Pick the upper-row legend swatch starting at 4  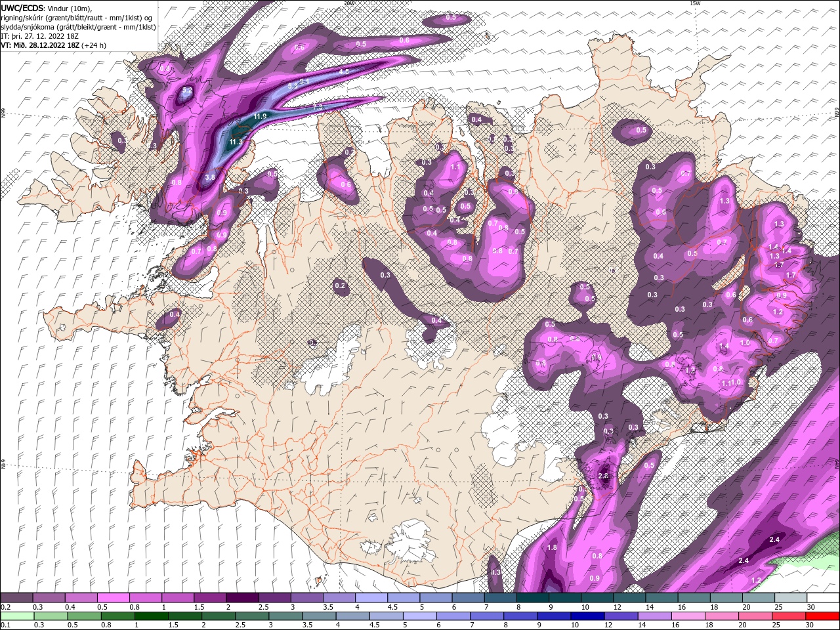pos(371,598)
